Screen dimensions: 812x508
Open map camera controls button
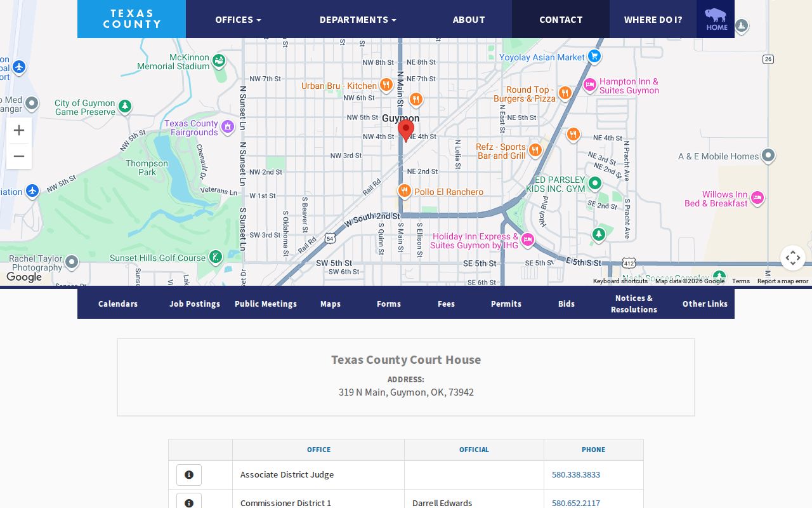792,258
